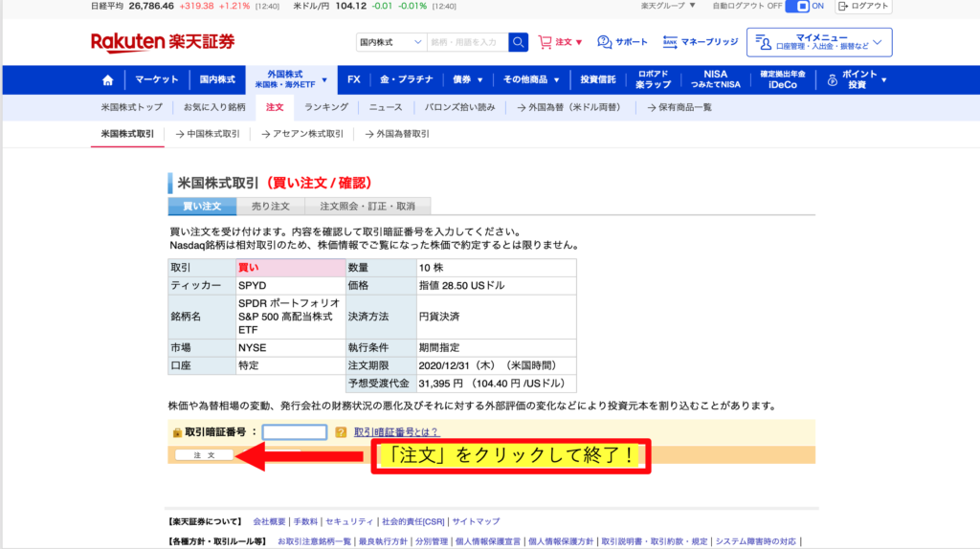The height and width of the screenshot is (549, 980).
Task: Go to アセアン株式取引
Action: pos(302,134)
